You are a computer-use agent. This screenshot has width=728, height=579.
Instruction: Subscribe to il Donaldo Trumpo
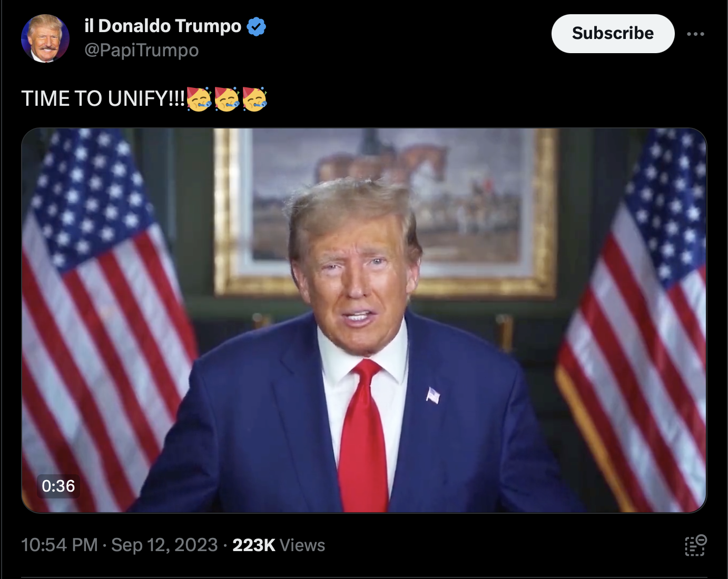coord(613,33)
